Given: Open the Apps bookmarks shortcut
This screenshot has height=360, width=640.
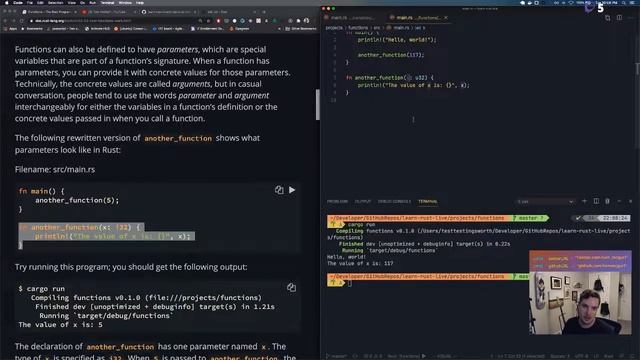Looking at the screenshot, I should pyautogui.click(x=10, y=29).
